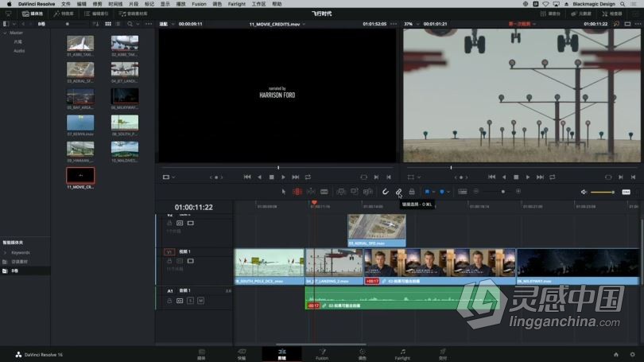Play forward in the timeline viewer

point(528,177)
